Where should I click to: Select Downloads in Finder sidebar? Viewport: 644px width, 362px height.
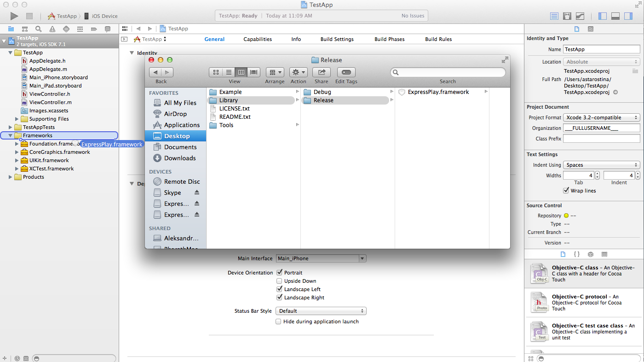tap(179, 158)
